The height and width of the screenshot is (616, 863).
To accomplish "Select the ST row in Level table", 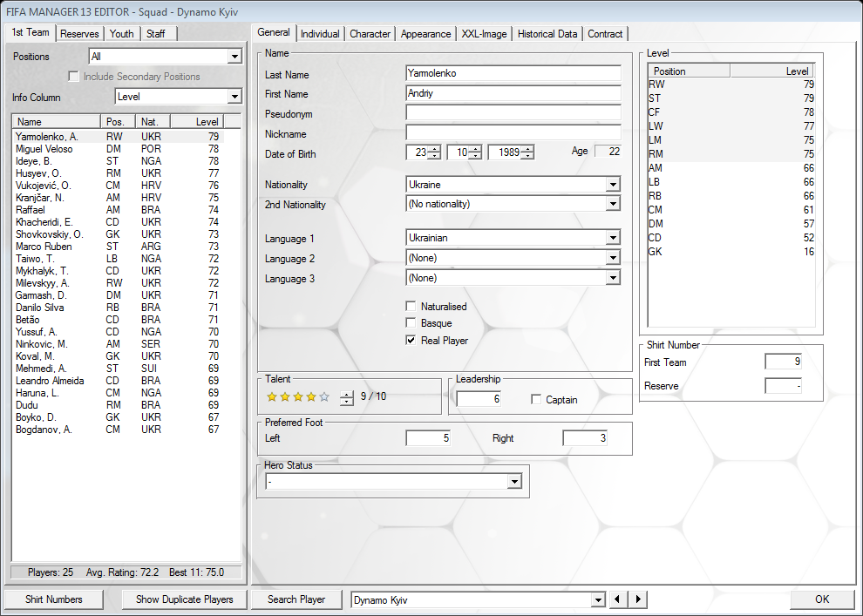I will point(731,98).
